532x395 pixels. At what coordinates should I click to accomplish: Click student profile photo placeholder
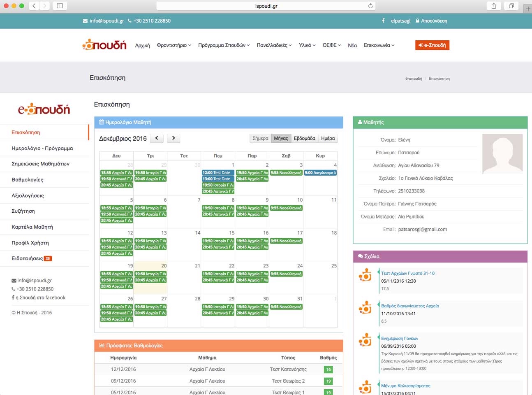coord(502,153)
